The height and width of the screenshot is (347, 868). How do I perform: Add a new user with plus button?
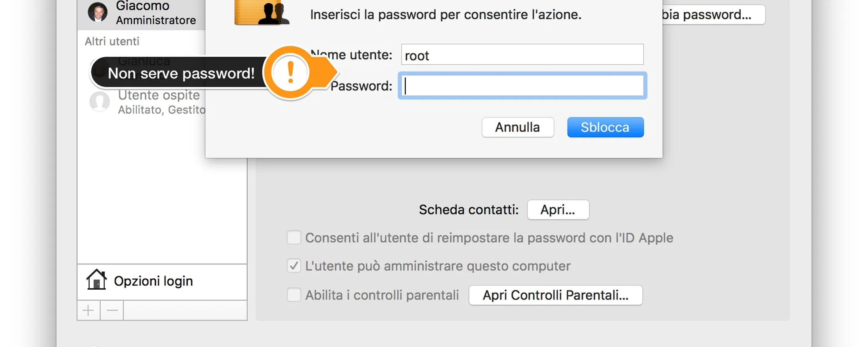coord(88,311)
